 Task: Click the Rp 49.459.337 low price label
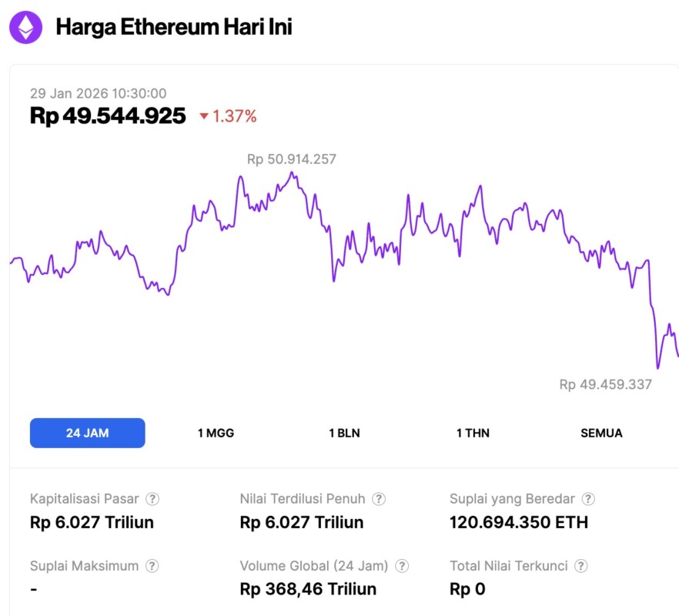click(x=605, y=383)
